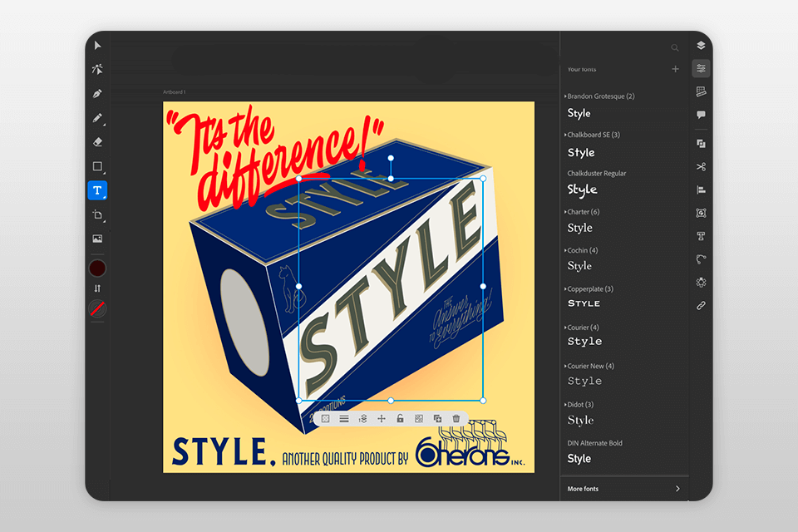Click the rotation handle above selection
The width and height of the screenshot is (798, 532).
(x=391, y=158)
